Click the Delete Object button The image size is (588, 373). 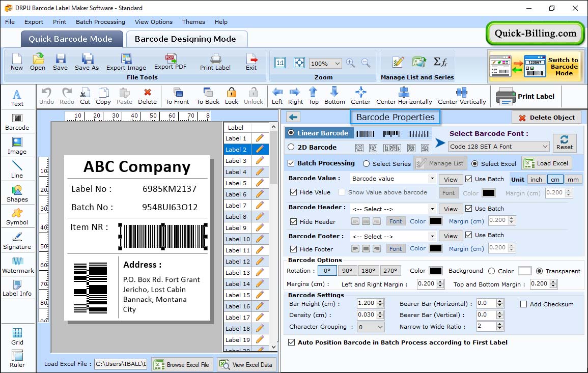tap(546, 118)
